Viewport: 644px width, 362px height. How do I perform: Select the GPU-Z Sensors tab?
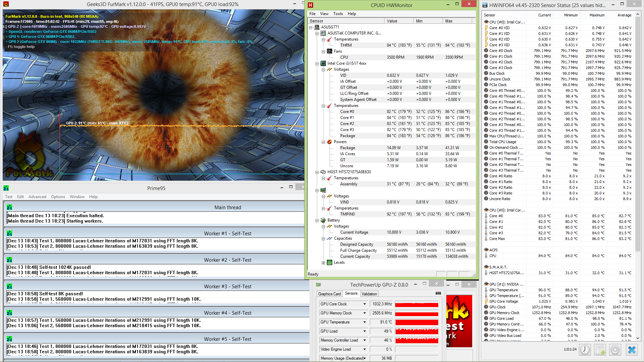coord(351,293)
